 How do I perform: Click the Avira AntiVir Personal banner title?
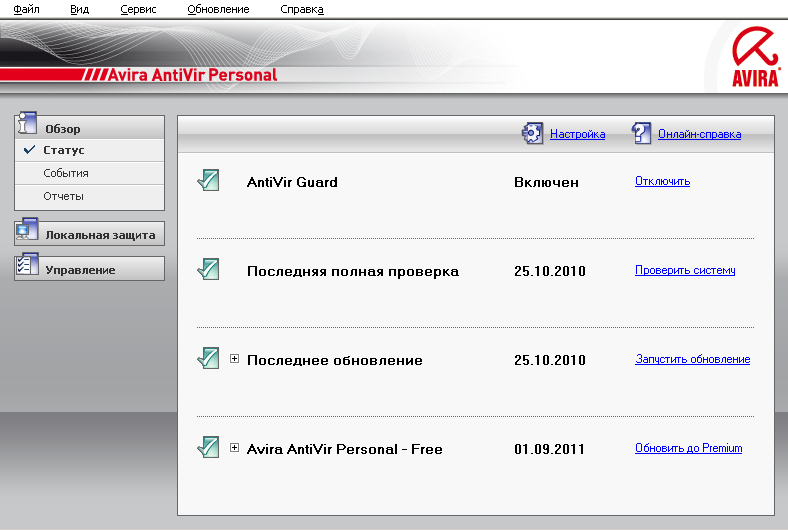(192, 75)
